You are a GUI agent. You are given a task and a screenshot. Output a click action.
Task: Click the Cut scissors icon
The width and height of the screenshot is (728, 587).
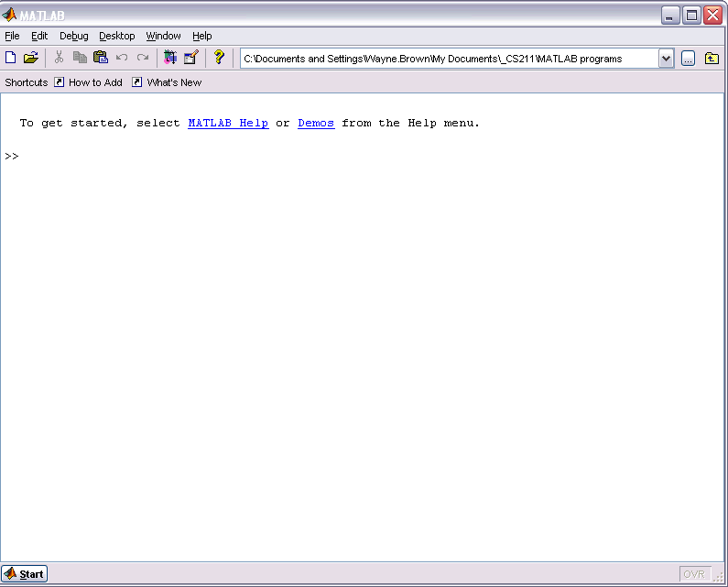pos(60,58)
